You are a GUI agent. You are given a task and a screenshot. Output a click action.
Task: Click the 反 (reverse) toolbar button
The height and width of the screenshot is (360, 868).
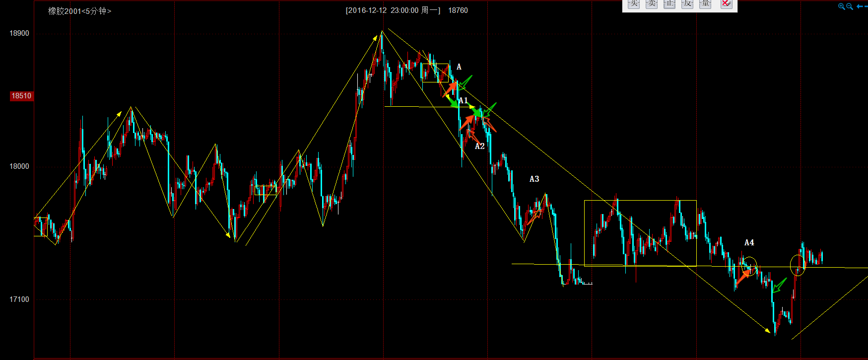pyautogui.click(x=687, y=4)
